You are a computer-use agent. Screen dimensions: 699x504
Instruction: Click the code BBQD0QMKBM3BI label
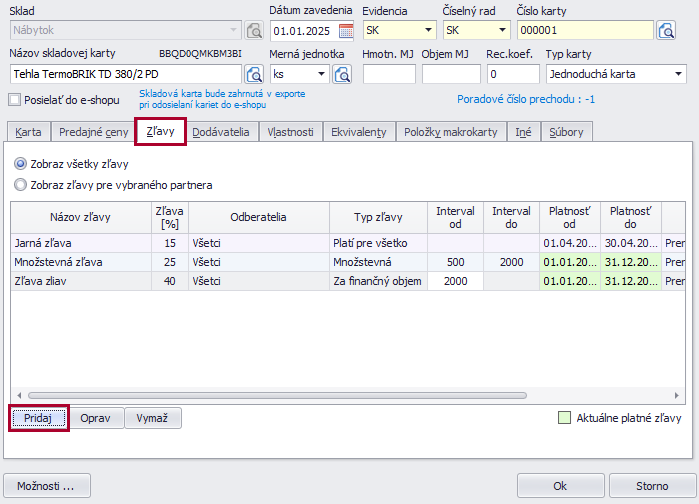(201, 54)
